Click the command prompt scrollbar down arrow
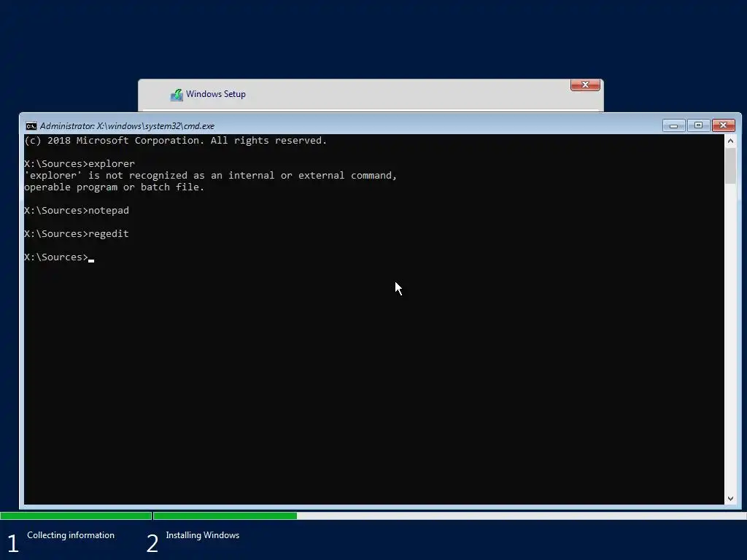Image resolution: width=747 pixels, height=560 pixels. 730,499
